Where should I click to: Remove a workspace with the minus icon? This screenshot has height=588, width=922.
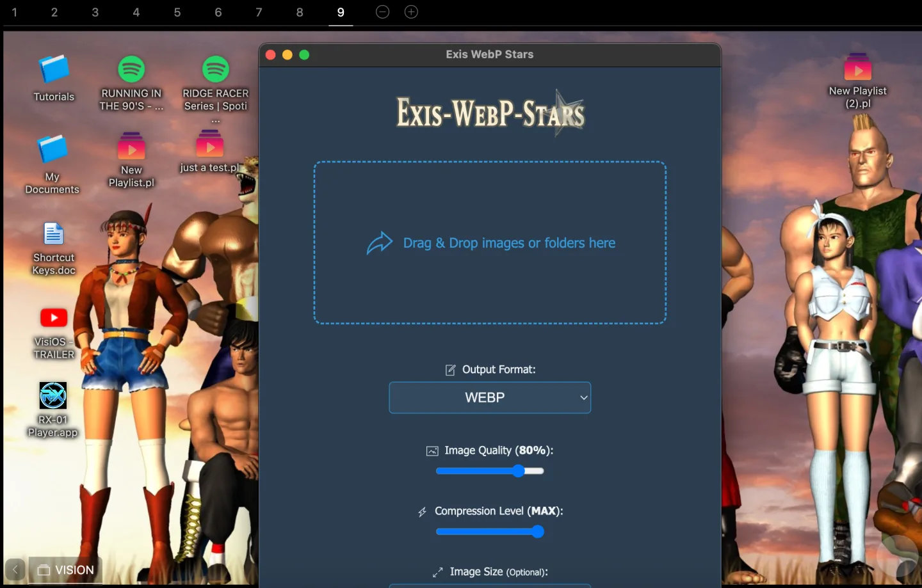[x=382, y=12]
